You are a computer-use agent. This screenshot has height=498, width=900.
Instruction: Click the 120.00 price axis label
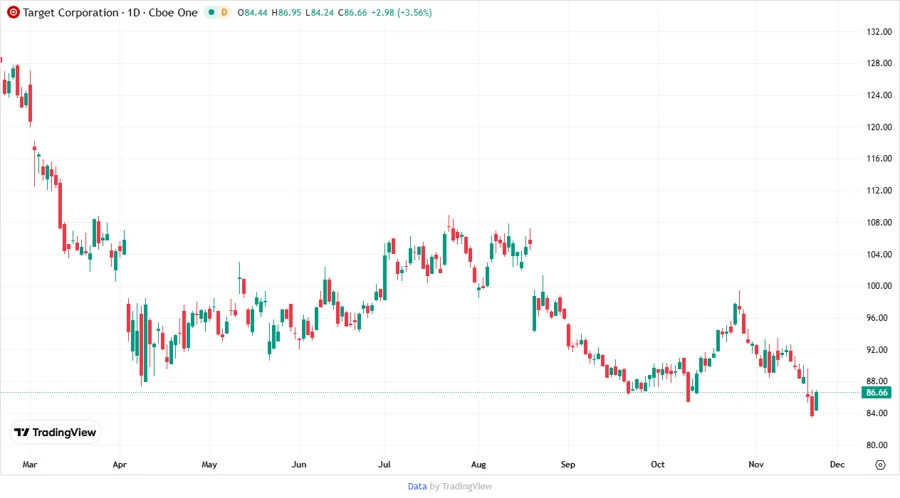pyautogui.click(x=879, y=127)
